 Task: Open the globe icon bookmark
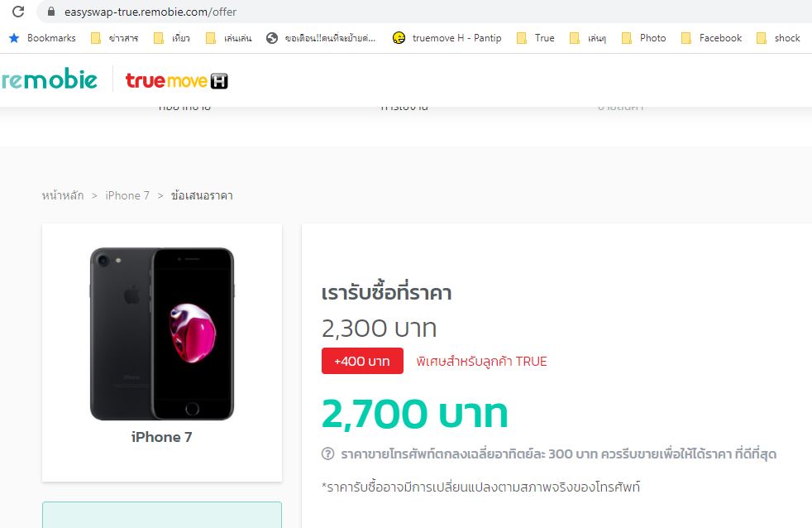tap(272, 38)
